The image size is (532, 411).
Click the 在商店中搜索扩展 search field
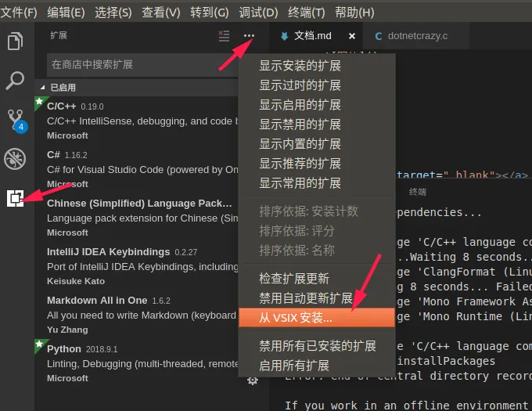coord(142,64)
